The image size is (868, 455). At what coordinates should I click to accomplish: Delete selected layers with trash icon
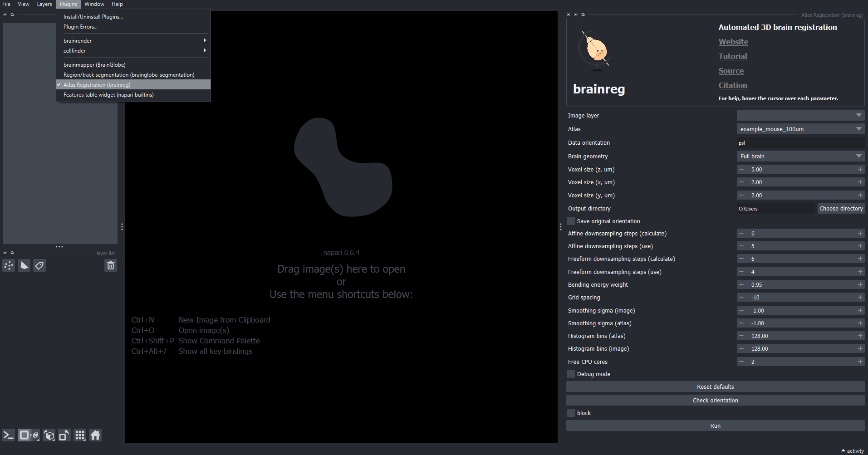click(111, 266)
